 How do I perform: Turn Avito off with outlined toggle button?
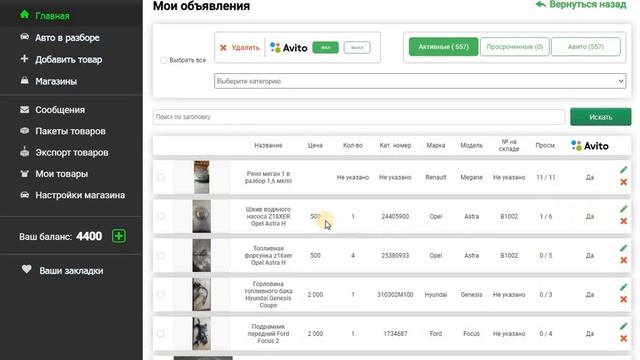point(357,48)
